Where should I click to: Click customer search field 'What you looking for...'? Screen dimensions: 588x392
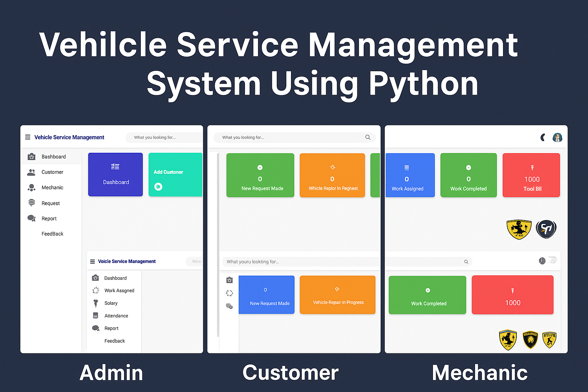click(294, 137)
